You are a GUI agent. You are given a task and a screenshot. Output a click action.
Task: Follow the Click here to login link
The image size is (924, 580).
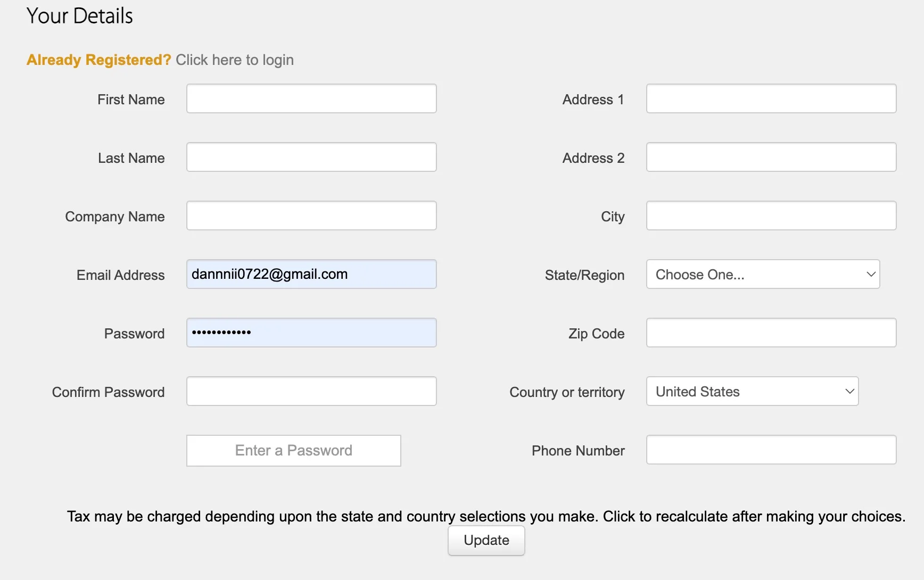point(235,60)
